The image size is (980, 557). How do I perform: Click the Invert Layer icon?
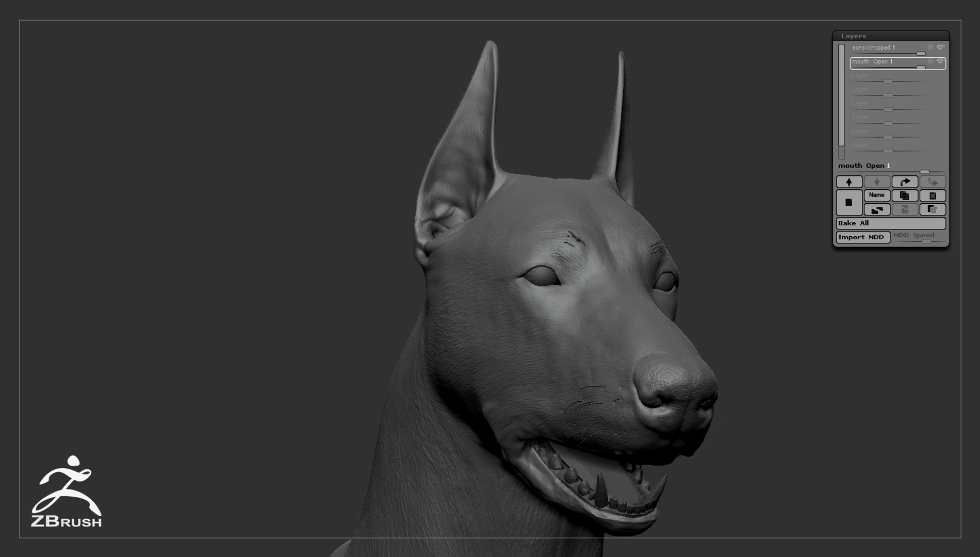coord(933,209)
